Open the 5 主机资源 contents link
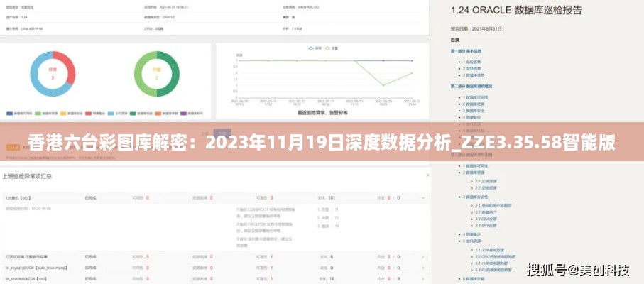This screenshot has width=644, height=284. coord(472,241)
